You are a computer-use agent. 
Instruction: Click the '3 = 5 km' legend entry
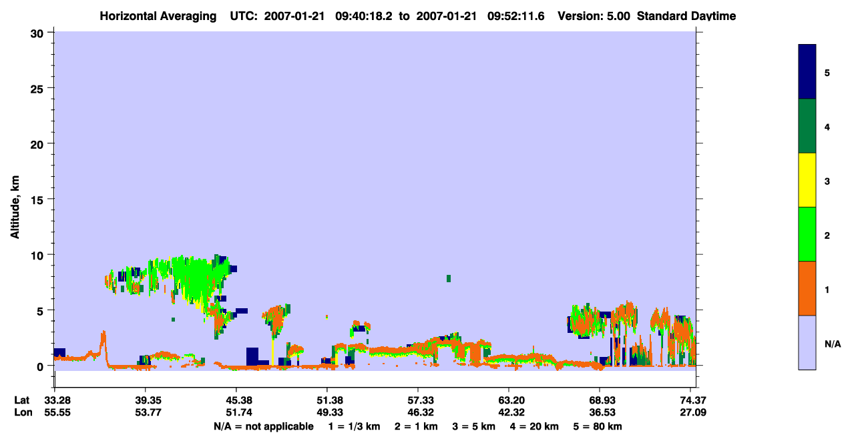[473, 426]
